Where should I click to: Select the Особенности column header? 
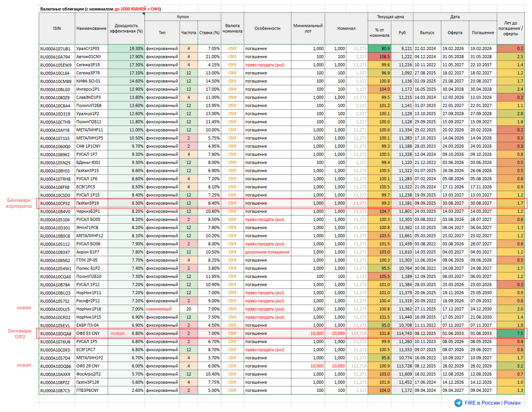click(267, 28)
